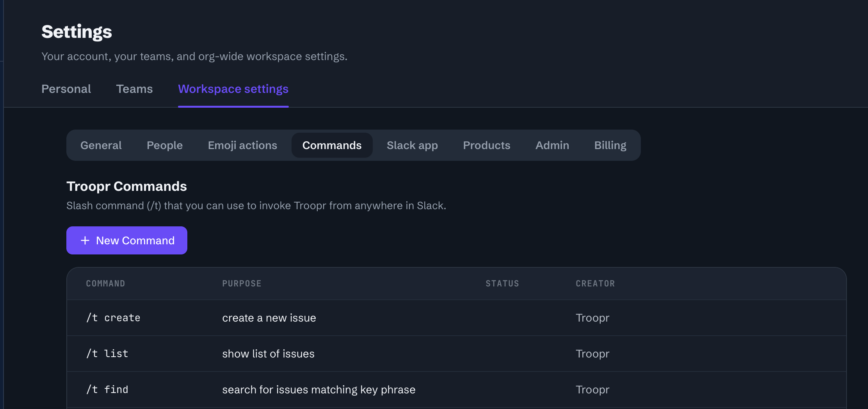The height and width of the screenshot is (409, 868).
Task: Switch to the Teams tab
Action: (134, 89)
